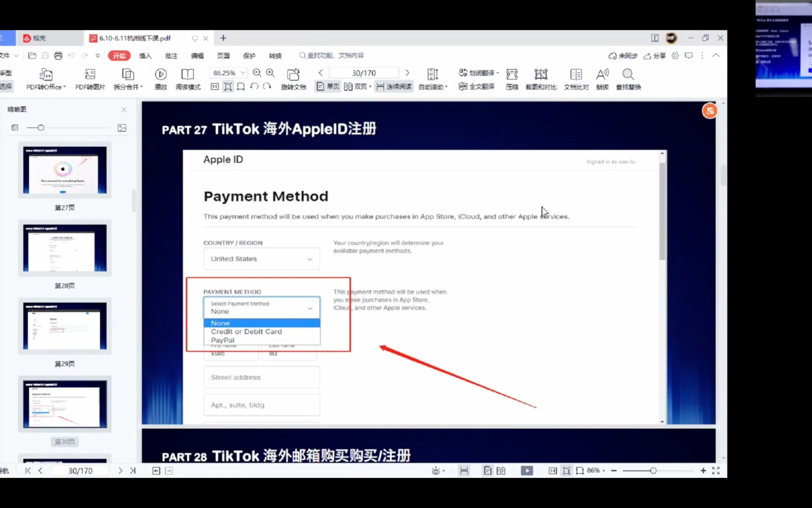812x508 pixels.
Task: Open the 批注 ribbon tab
Action: point(171,56)
